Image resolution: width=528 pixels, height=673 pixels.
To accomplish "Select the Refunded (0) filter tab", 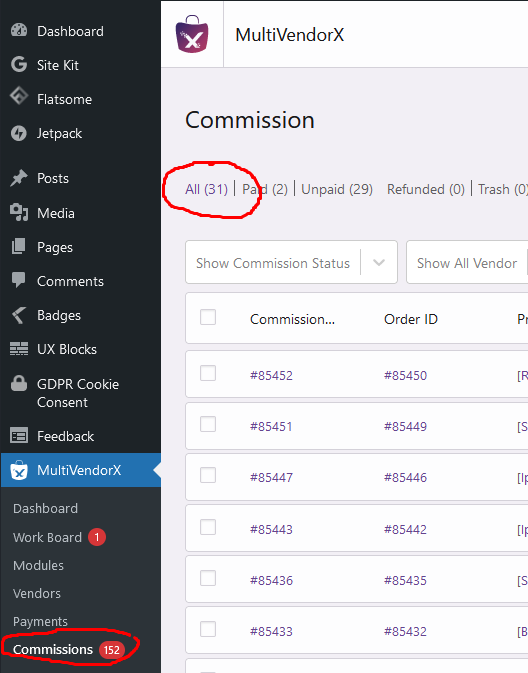I will click(426, 189).
